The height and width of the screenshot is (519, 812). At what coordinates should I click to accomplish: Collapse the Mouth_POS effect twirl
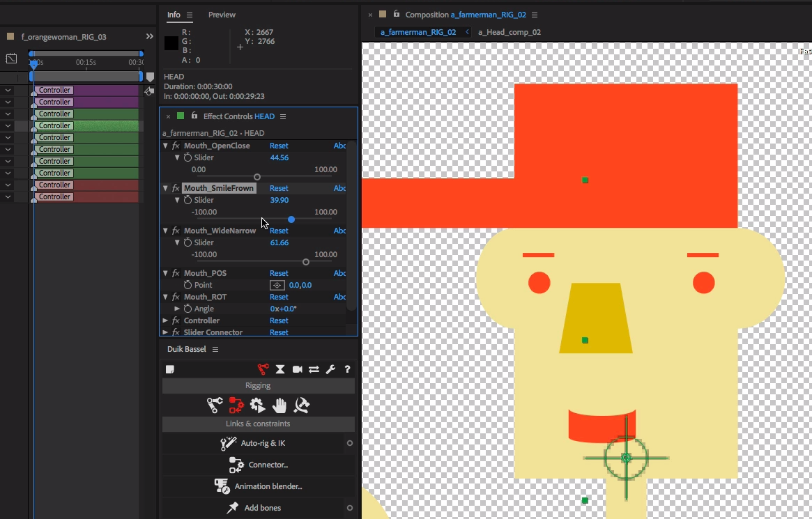pos(165,273)
